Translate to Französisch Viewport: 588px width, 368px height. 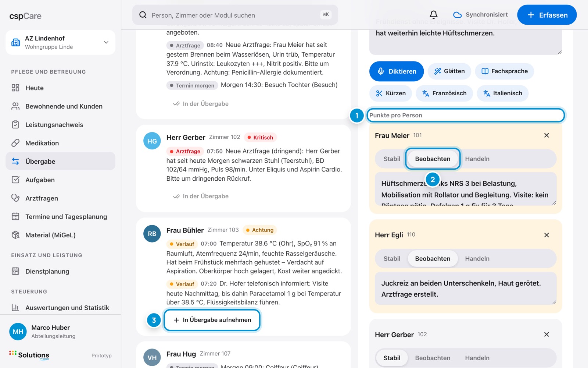tap(444, 93)
